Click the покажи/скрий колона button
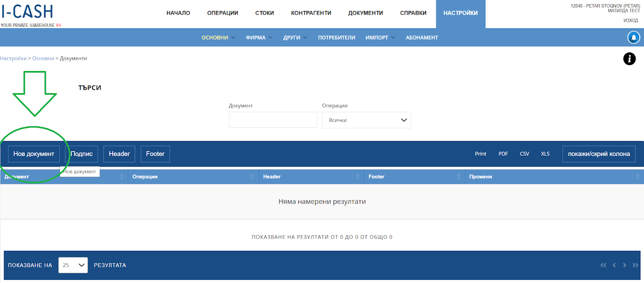Viewport: 644px width, 283px height. pos(599,154)
